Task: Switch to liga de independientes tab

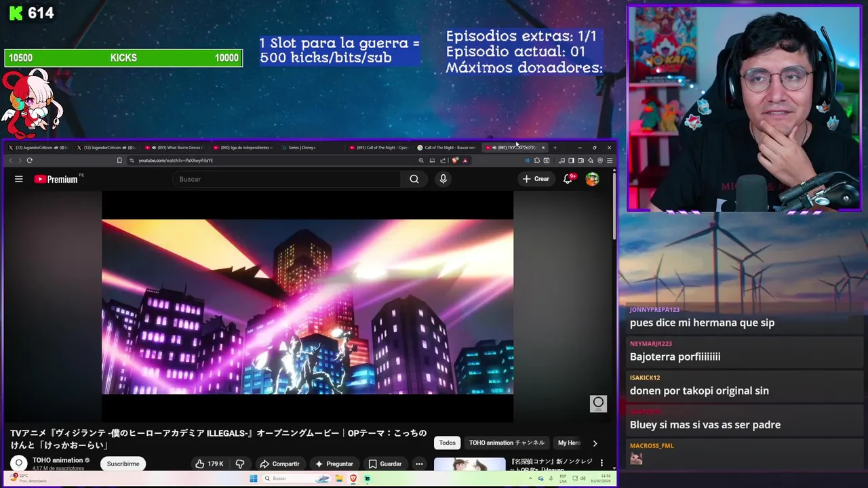Action: (x=243, y=147)
